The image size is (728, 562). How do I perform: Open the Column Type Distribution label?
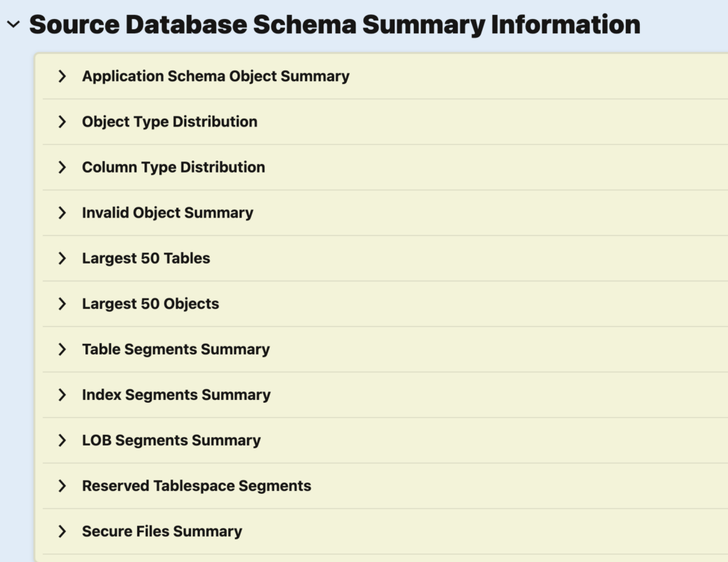tap(173, 167)
